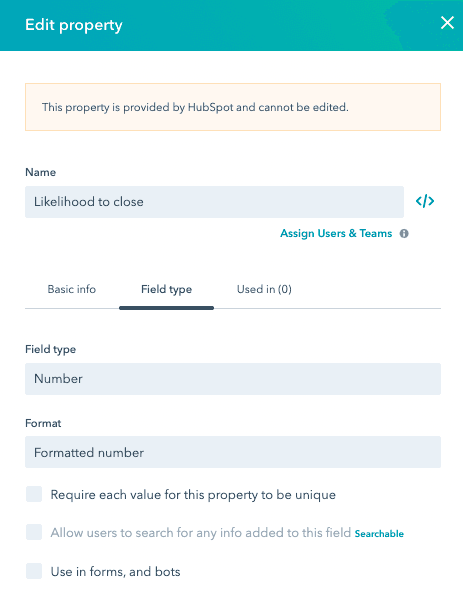
Task: Click the Use in forms, and bots label text
Action: pyautogui.click(x=116, y=572)
